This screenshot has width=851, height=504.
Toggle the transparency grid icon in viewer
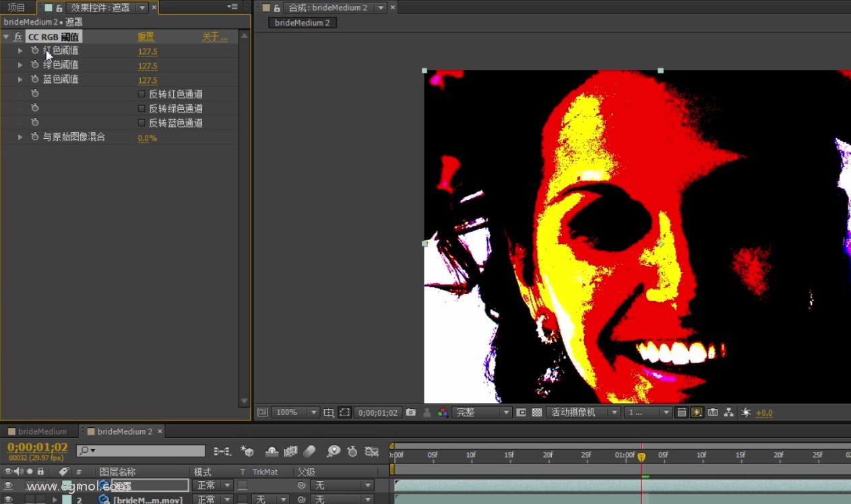pos(537,412)
